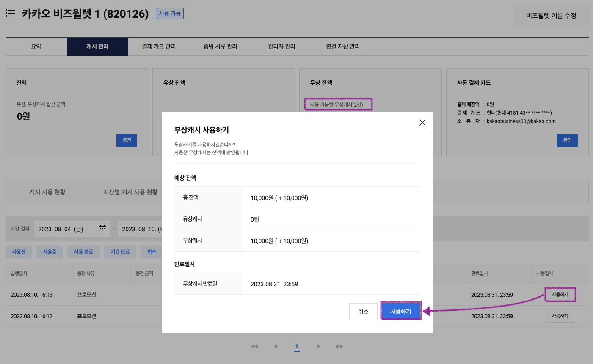
Task: Open the calendar picker for start date
Action: 102,229
